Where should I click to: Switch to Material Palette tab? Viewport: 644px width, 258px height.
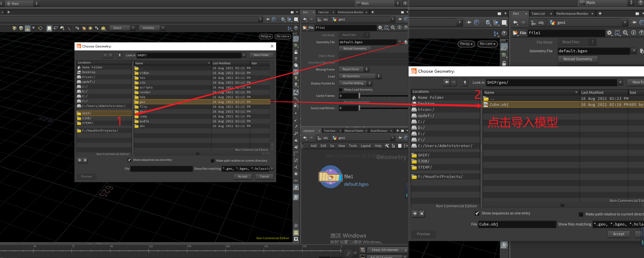354,131
